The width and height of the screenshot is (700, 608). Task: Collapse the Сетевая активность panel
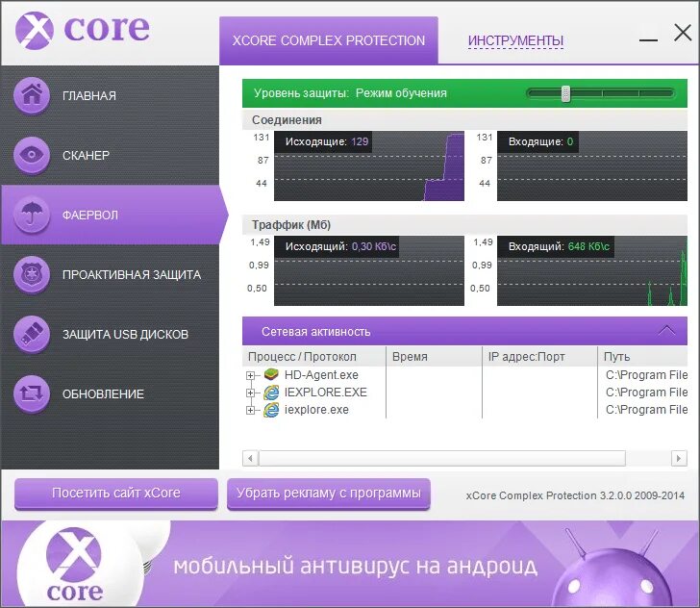(666, 331)
